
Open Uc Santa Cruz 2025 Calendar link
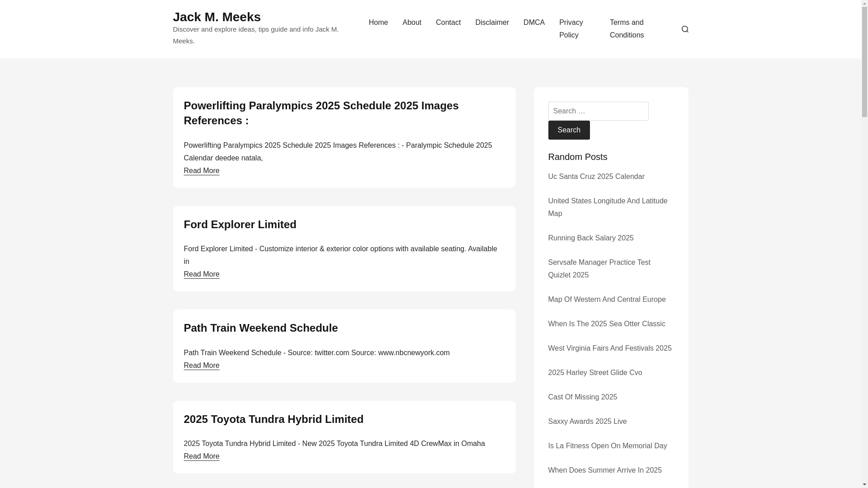click(x=596, y=177)
